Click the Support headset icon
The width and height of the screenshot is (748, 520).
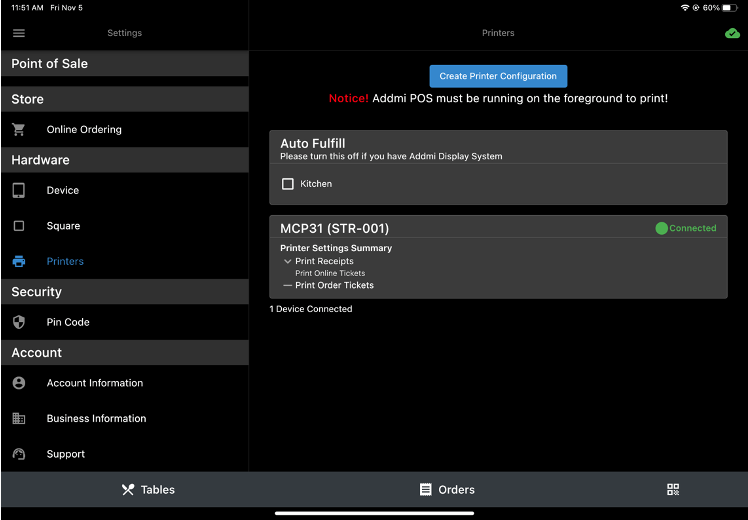(x=19, y=454)
